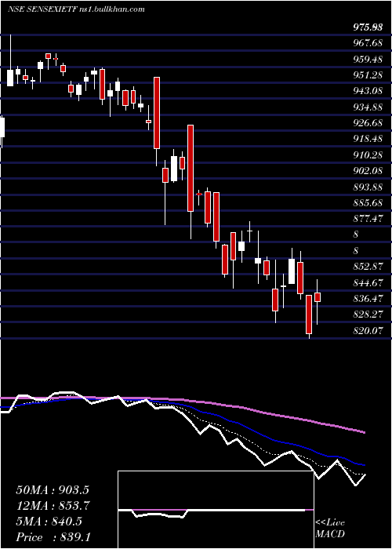This screenshot has height=549, width=392.
Task: Click the 828.27 price axis label
Action: tap(368, 314)
